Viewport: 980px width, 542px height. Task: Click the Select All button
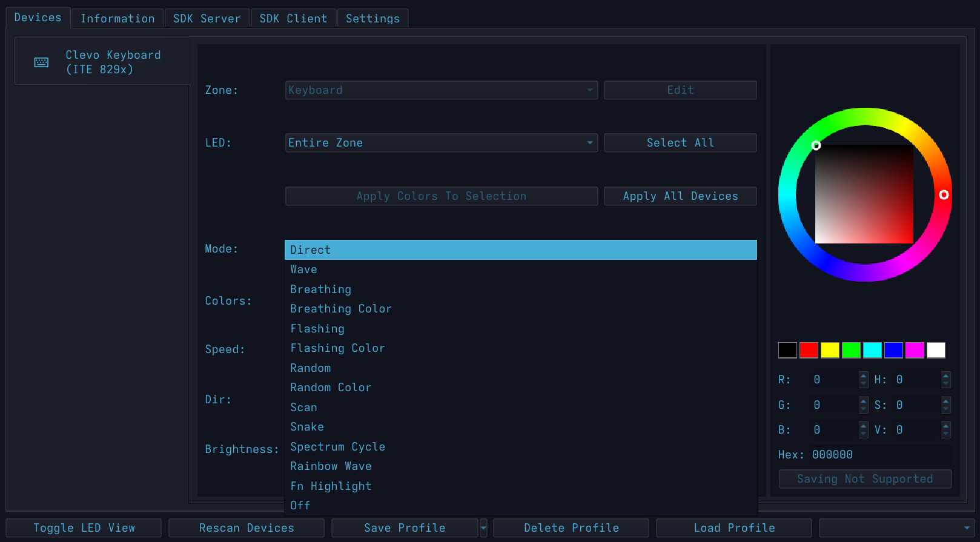pyautogui.click(x=680, y=143)
